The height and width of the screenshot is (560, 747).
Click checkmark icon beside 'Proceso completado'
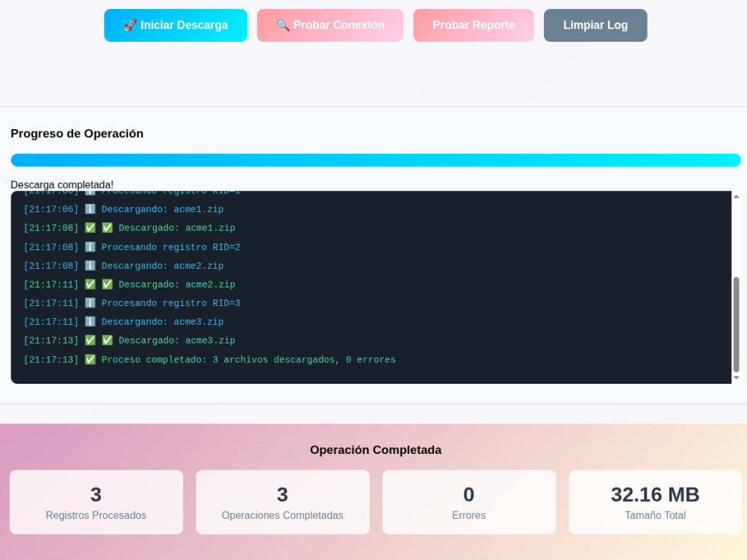click(90, 360)
